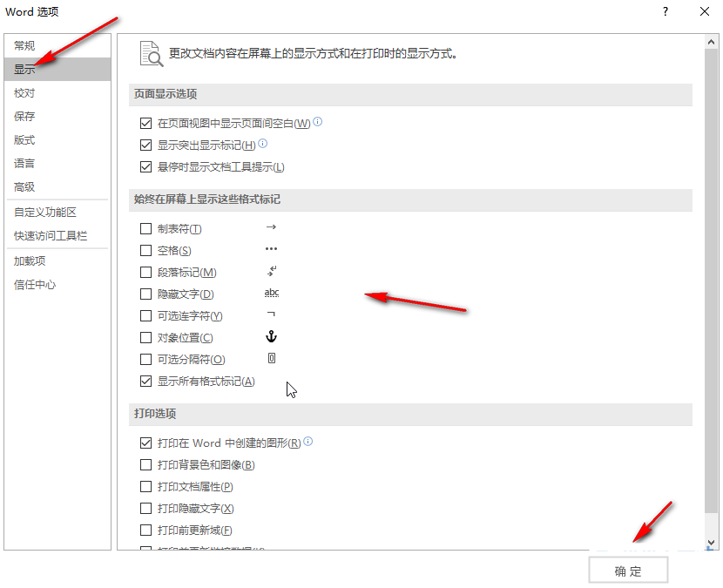Uncheck 显示所有格式标记 checkbox
723x588 pixels.
point(146,381)
